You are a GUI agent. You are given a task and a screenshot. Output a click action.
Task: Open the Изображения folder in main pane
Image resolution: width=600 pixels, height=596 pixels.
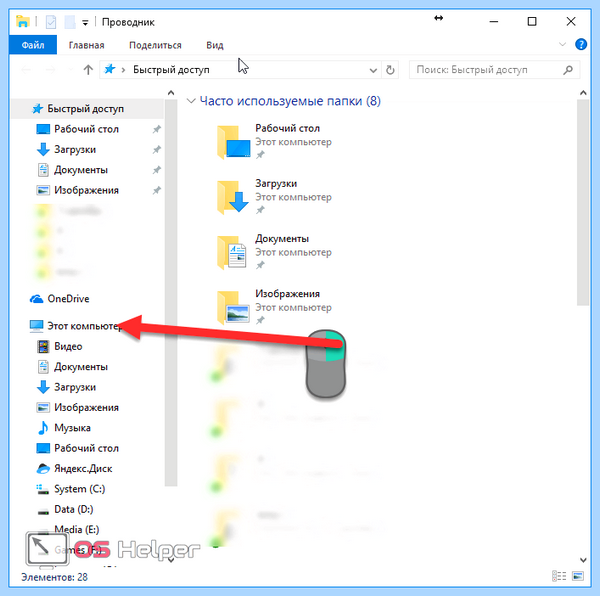(274, 307)
